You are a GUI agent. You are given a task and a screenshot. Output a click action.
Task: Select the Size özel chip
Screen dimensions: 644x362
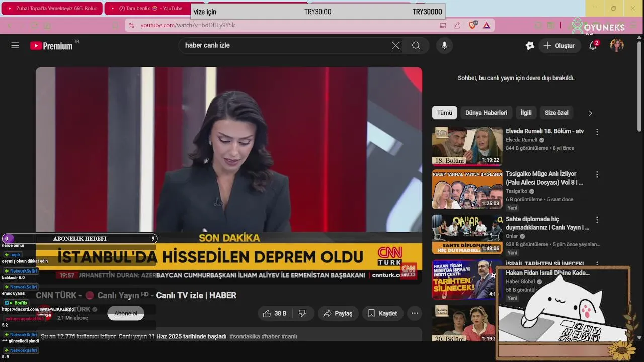556,113
